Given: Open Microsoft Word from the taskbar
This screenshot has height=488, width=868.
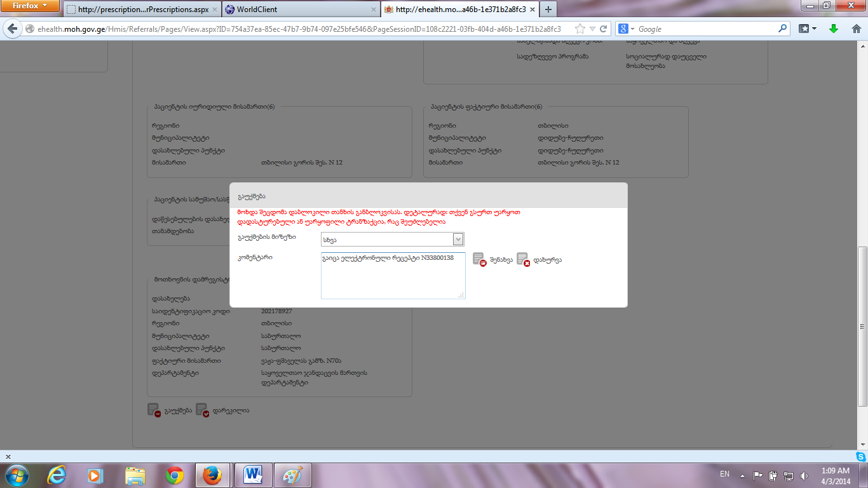Looking at the screenshot, I should (253, 475).
